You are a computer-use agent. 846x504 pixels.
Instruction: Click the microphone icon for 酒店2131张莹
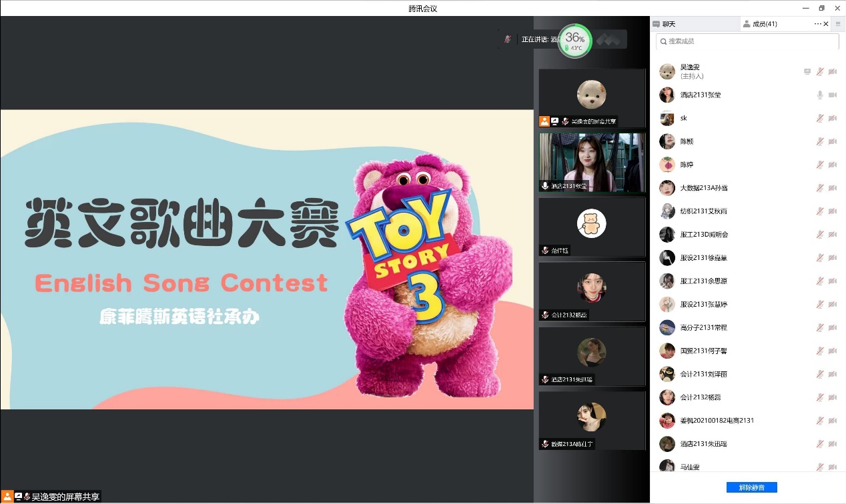tap(820, 95)
